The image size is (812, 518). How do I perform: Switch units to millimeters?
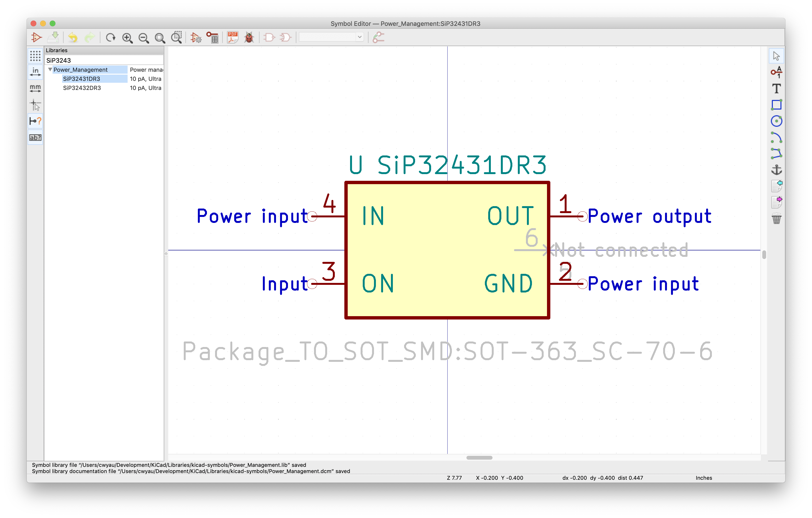click(x=35, y=89)
